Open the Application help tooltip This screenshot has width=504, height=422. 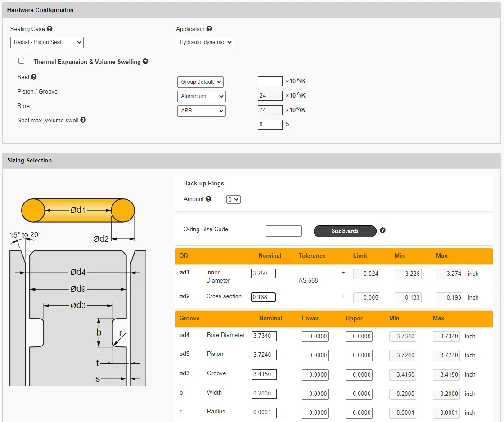[x=208, y=29]
